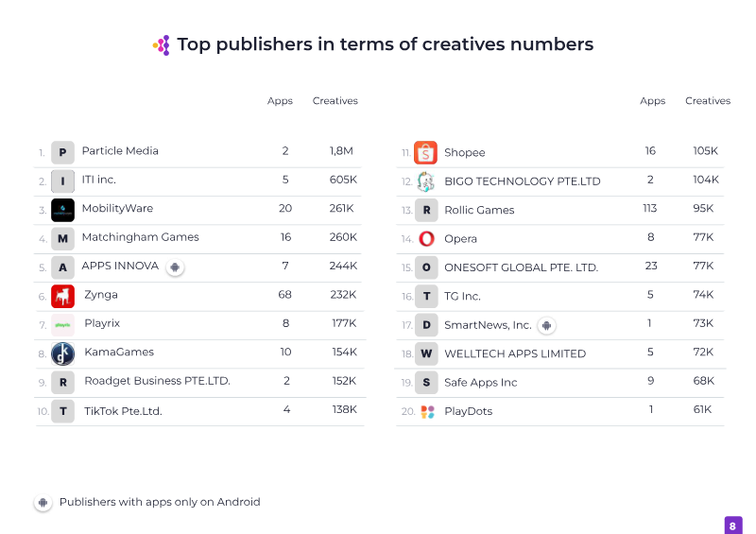The height and width of the screenshot is (534, 756).
Task: Click the Playrix green logo
Action: [62, 324]
